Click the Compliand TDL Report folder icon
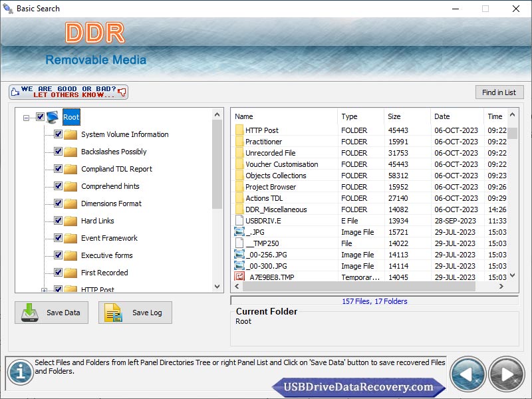 [x=70, y=169]
